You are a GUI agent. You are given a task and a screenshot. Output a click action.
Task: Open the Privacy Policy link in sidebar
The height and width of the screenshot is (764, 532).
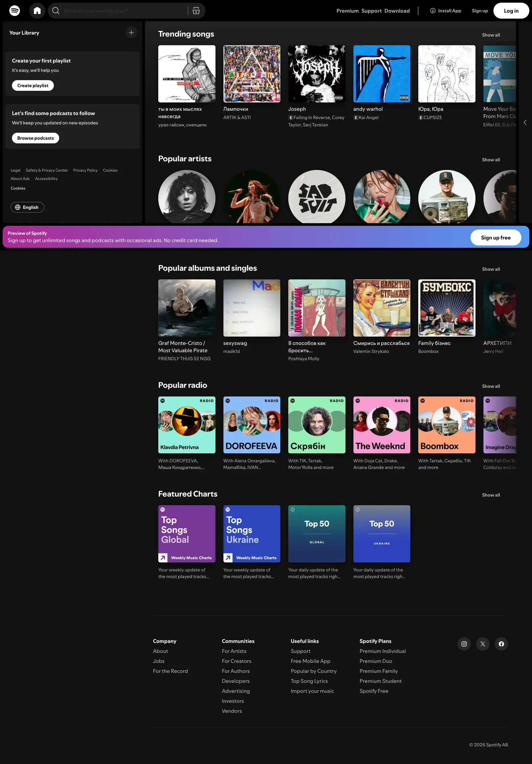[85, 170]
